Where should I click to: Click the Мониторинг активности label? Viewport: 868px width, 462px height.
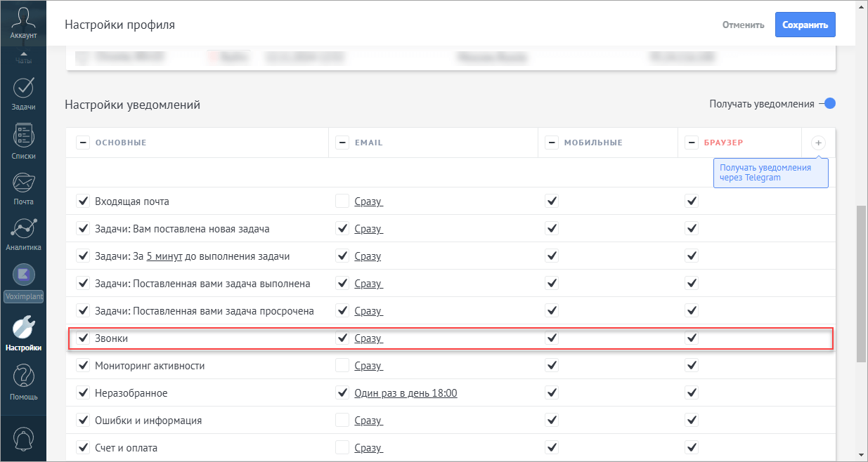pos(150,366)
